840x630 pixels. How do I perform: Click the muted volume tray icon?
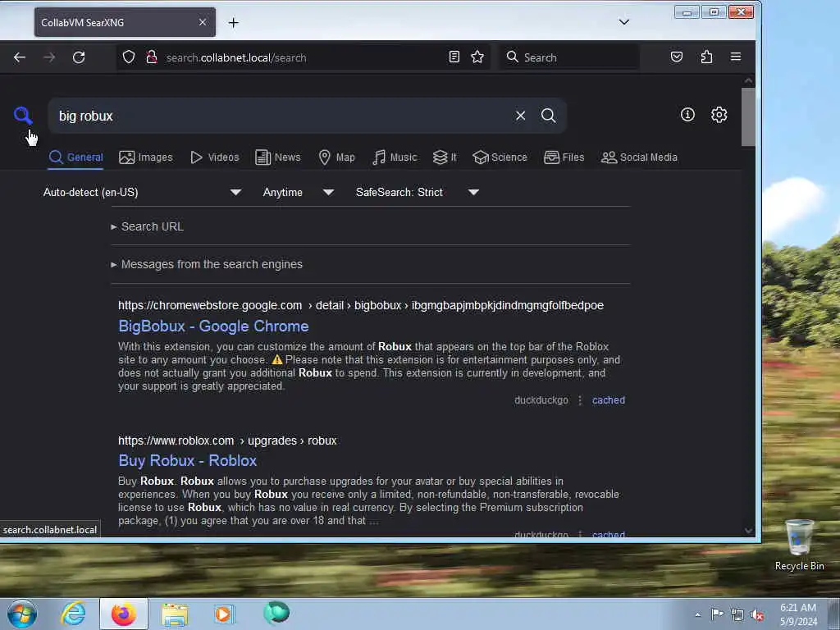(x=757, y=615)
